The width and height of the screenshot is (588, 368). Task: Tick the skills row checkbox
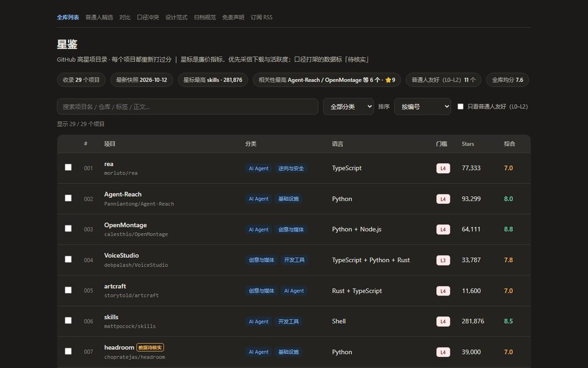pyautogui.click(x=68, y=321)
